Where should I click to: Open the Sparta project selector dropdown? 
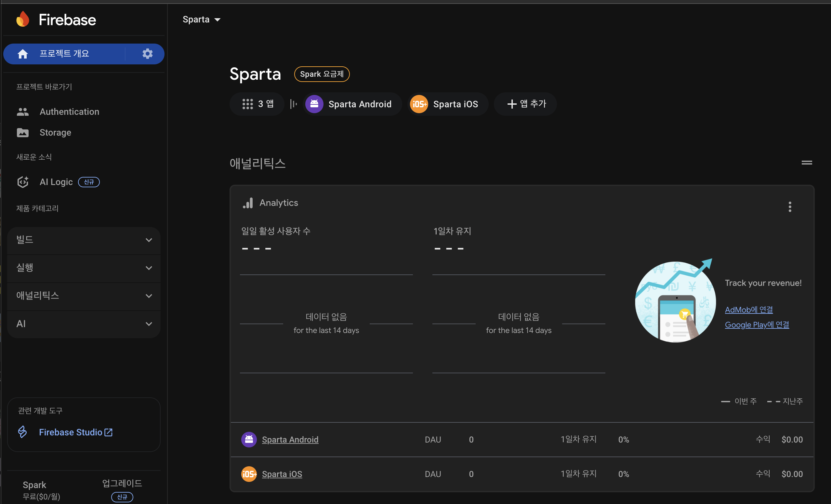tap(202, 20)
